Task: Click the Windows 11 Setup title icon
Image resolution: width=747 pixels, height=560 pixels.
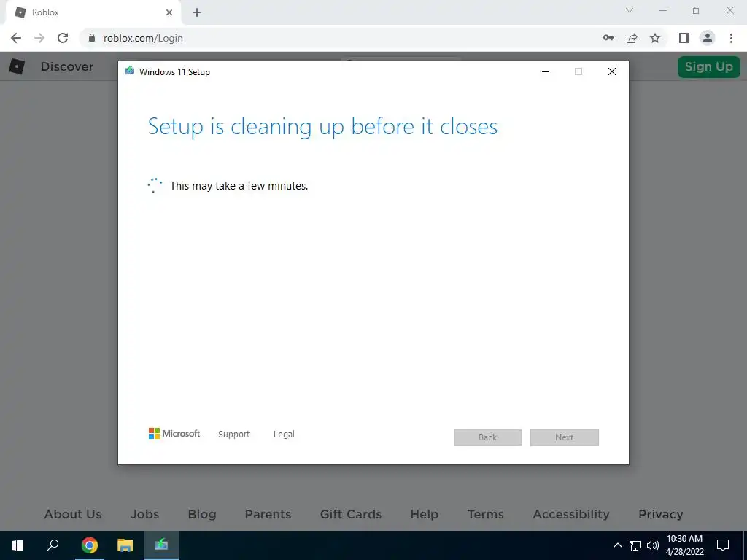Action: (130, 71)
